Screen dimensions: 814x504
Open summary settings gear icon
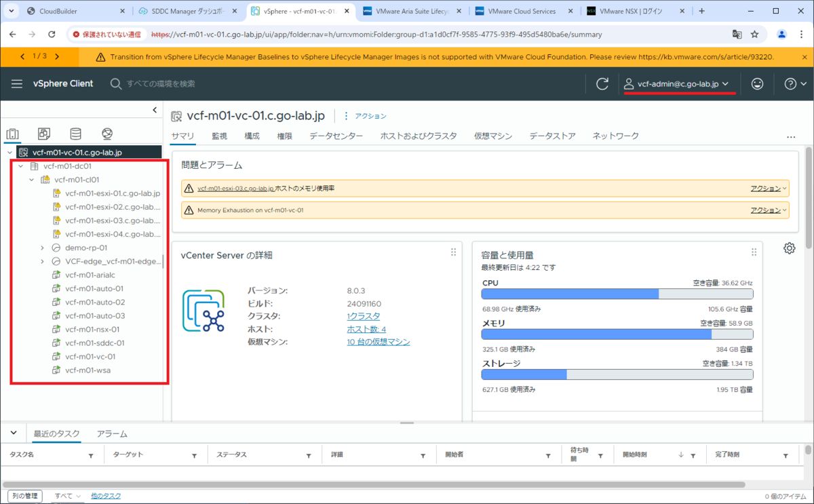789,248
